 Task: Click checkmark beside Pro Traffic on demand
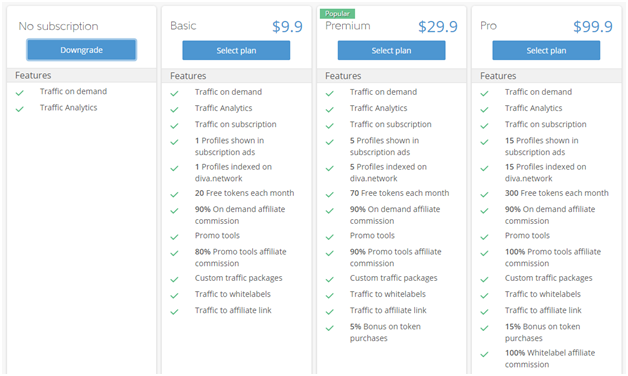(x=484, y=94)
